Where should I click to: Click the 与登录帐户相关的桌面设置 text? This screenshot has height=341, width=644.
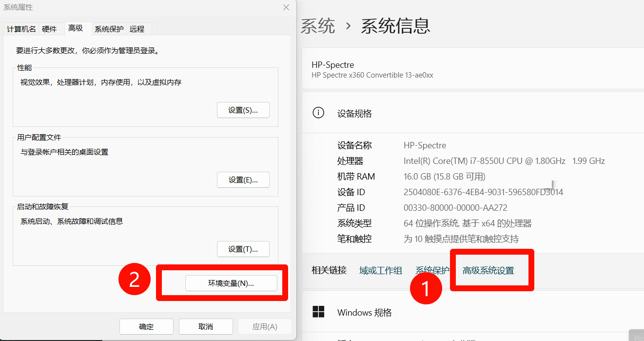[x=64, y=152]
